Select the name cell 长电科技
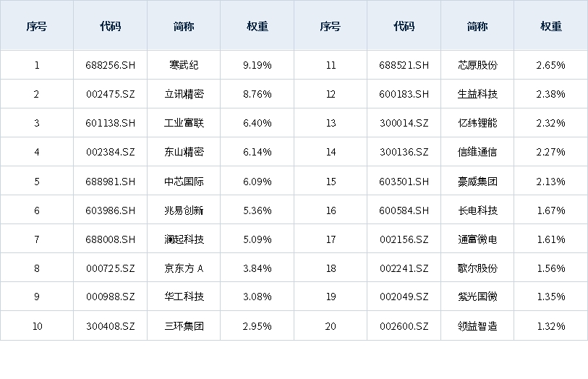This screenshot has height=379, width=588. point(477,210)
